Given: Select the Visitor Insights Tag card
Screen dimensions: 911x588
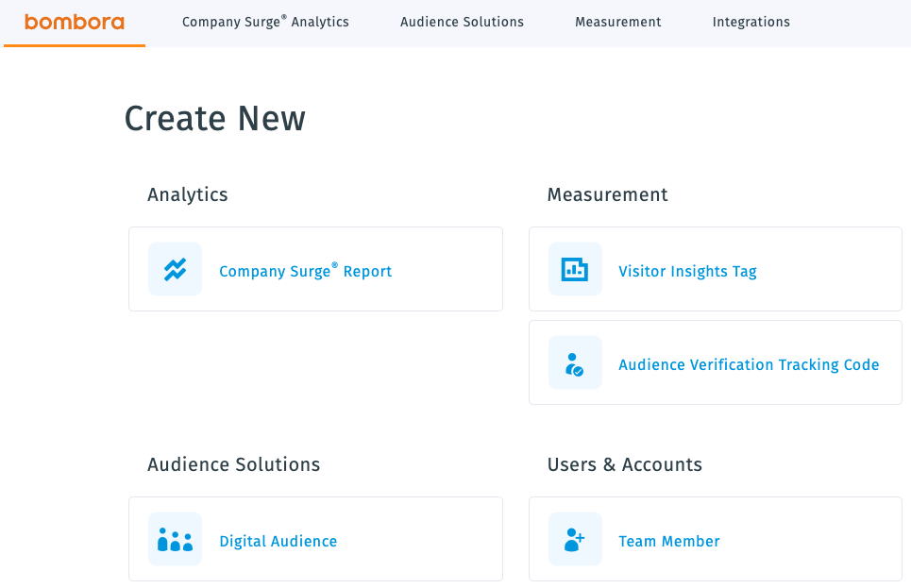Looking at the screenshot, I should click(x=716, y=269).
